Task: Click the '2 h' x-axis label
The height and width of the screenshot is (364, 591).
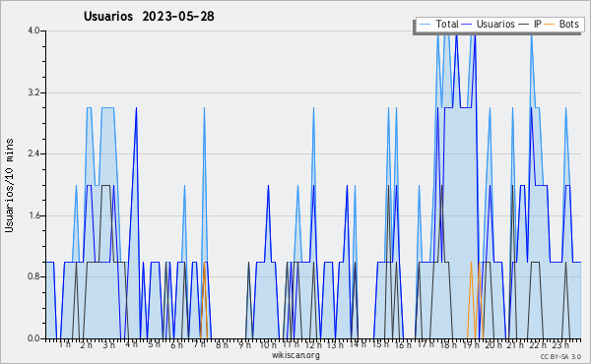Action: pos(87,345)
